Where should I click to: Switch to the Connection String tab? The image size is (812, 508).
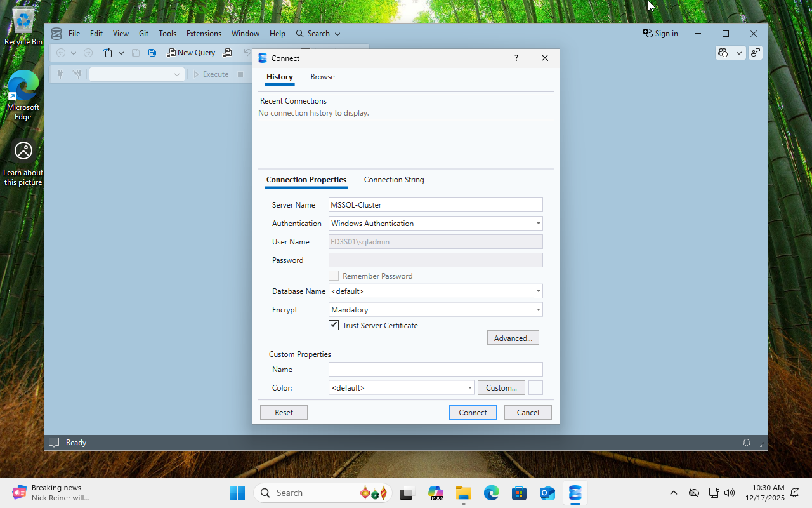pos(394,180)
